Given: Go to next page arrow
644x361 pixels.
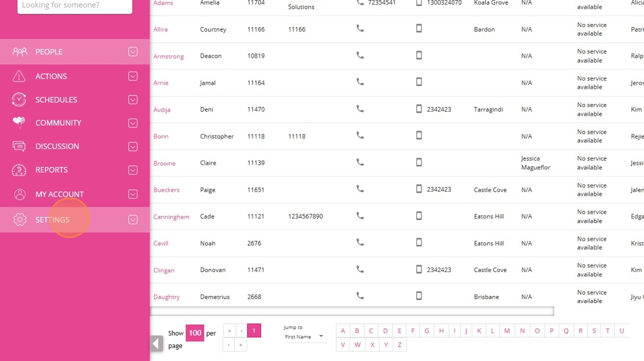Looking at the screenshot, I should click(229, 344).
